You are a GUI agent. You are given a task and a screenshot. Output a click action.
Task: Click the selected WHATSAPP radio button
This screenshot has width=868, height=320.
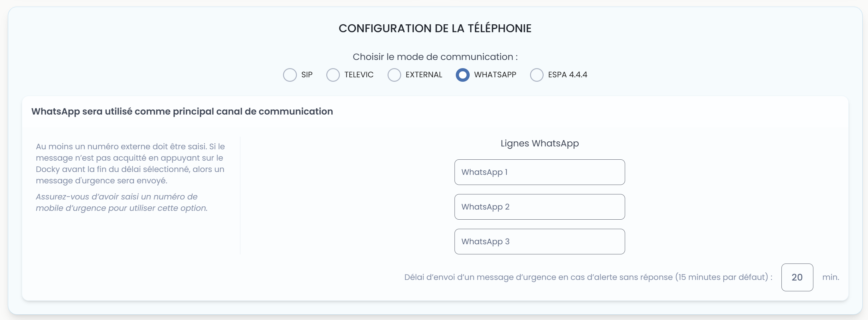463,75
